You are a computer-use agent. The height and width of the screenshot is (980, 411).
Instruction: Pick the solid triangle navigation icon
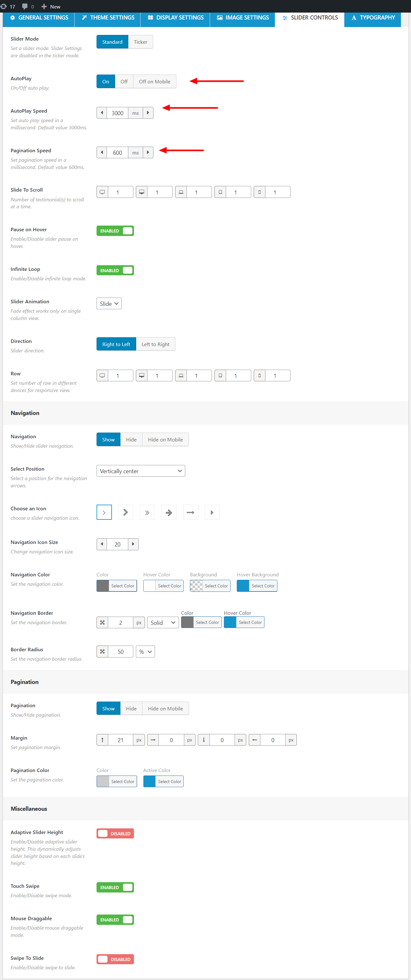pos(212,512)
